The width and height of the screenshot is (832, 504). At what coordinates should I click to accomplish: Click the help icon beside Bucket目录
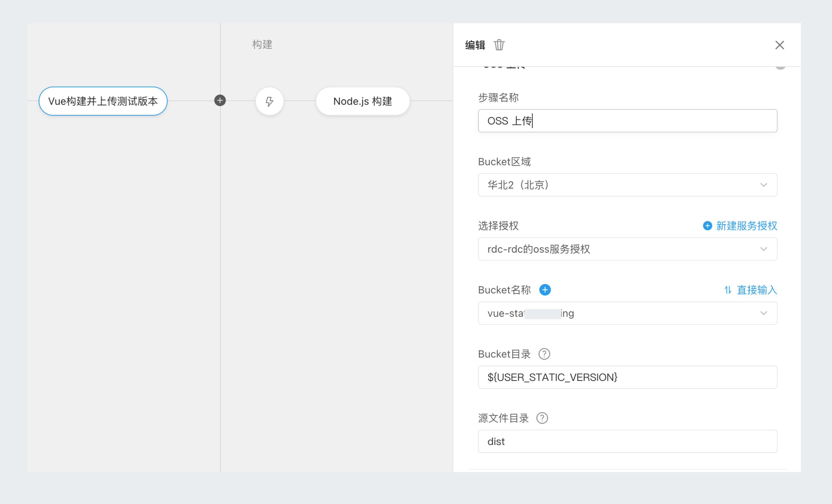(544, 354)
